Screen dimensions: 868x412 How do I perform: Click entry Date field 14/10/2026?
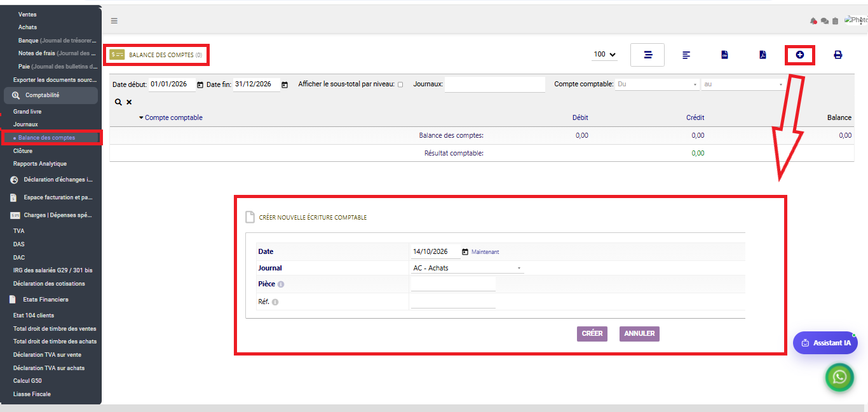[x=436, y=251]
